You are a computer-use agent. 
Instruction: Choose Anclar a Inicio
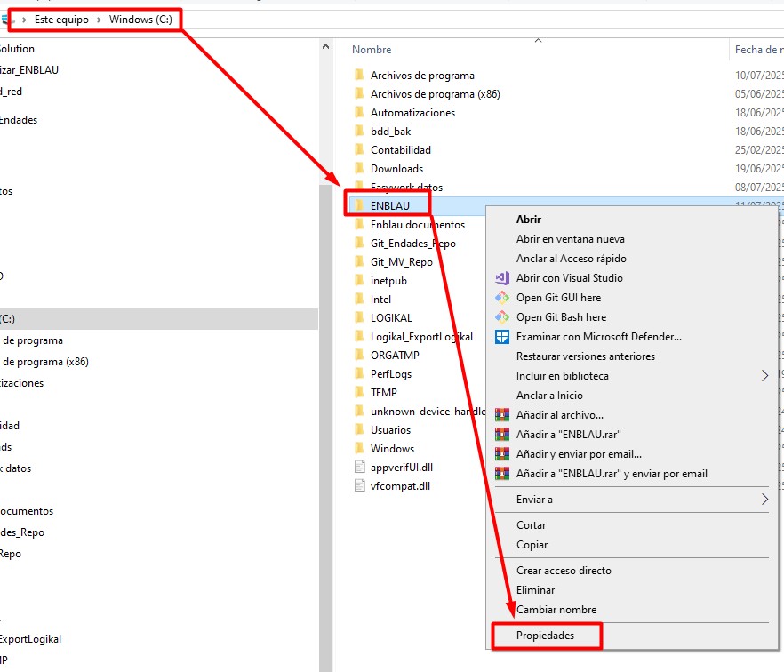tap(549, 396)
